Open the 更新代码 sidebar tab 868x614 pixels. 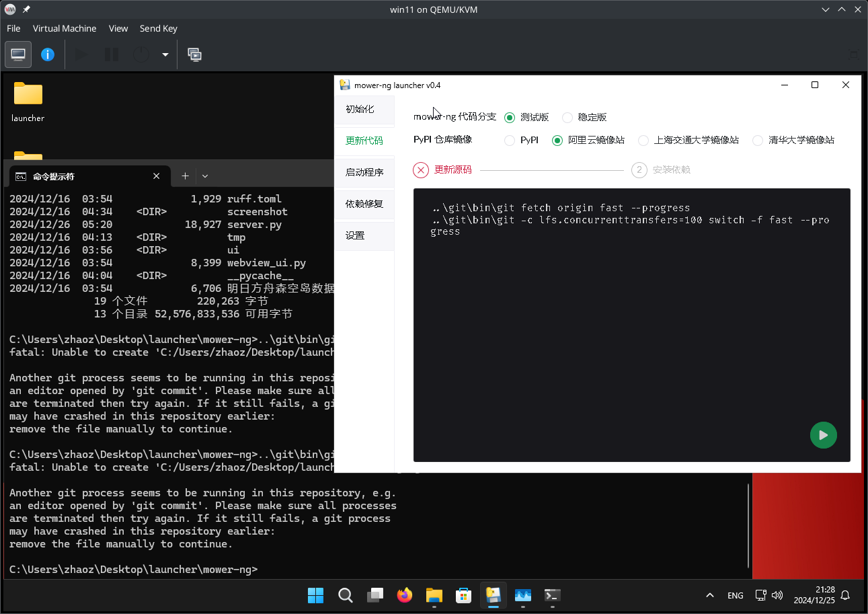[x=364, y=141]
